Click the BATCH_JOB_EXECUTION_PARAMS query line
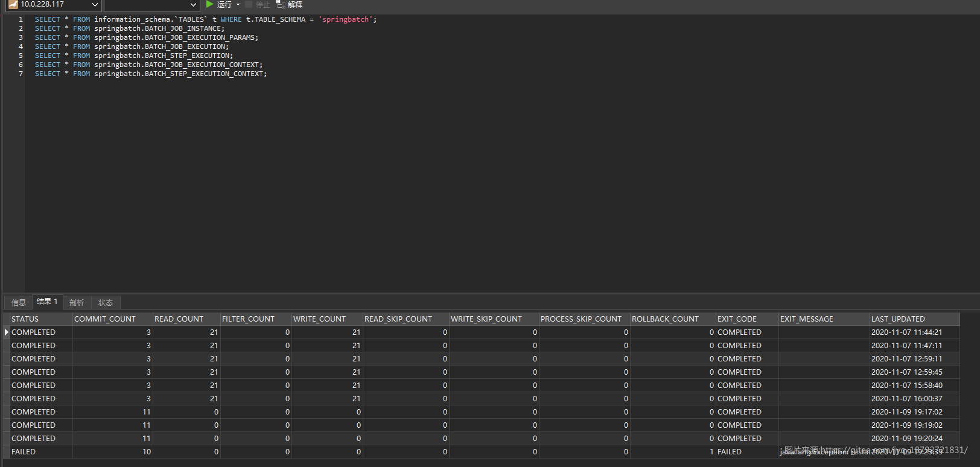This screenshot has height=467, width=980. [x=146, y=37]
